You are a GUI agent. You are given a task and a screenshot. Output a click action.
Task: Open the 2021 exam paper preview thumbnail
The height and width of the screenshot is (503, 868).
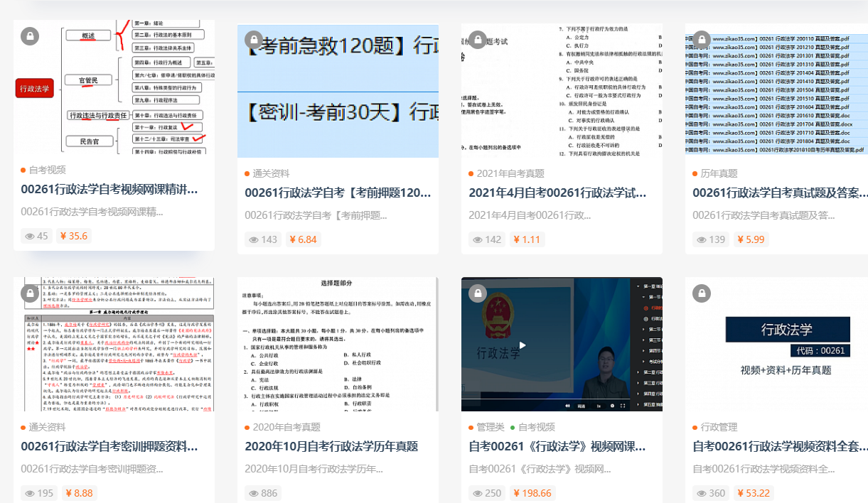[x=562, y=91]
